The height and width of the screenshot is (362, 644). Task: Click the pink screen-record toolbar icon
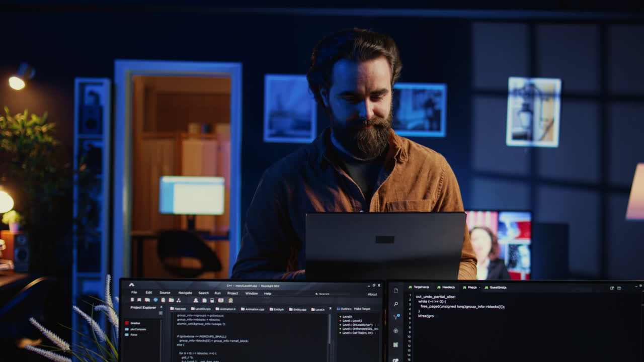pyautogui.click(x=220, y=300)
